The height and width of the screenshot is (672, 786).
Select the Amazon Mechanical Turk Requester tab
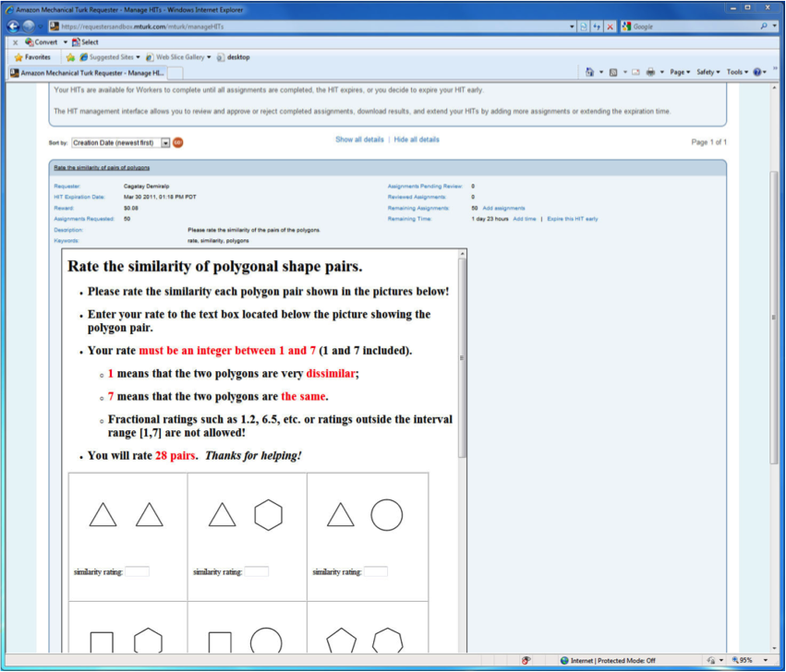(87, 73)
